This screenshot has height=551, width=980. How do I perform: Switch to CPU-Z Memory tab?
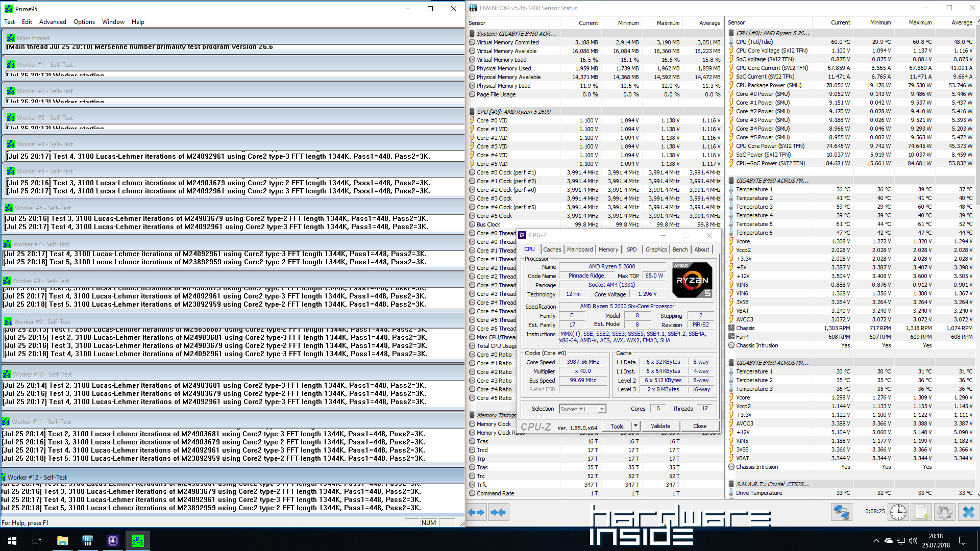tap(608, 249)
